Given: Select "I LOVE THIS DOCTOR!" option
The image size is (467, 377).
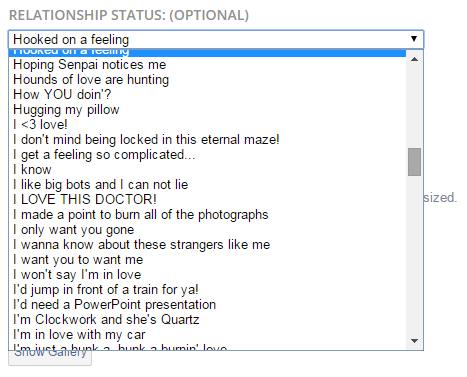Looking at the screenshot, I should coord(207,200).
